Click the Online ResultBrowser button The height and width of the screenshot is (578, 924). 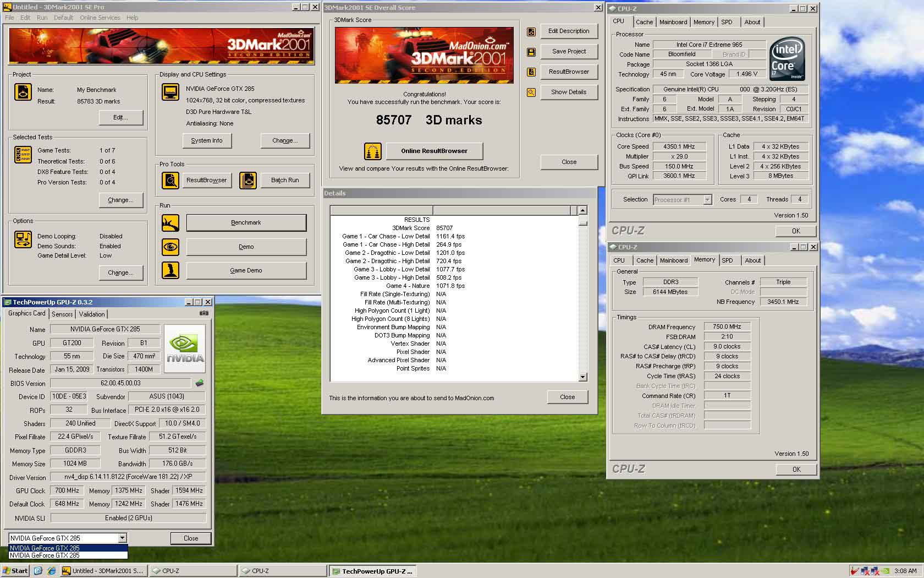pos(434,151)
